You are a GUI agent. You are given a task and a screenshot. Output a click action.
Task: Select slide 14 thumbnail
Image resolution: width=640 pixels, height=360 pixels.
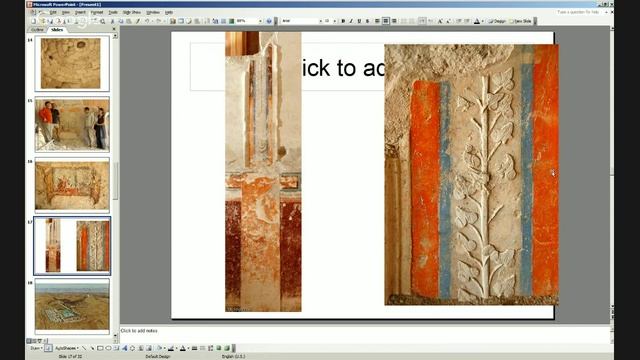[x=72, y=63]
